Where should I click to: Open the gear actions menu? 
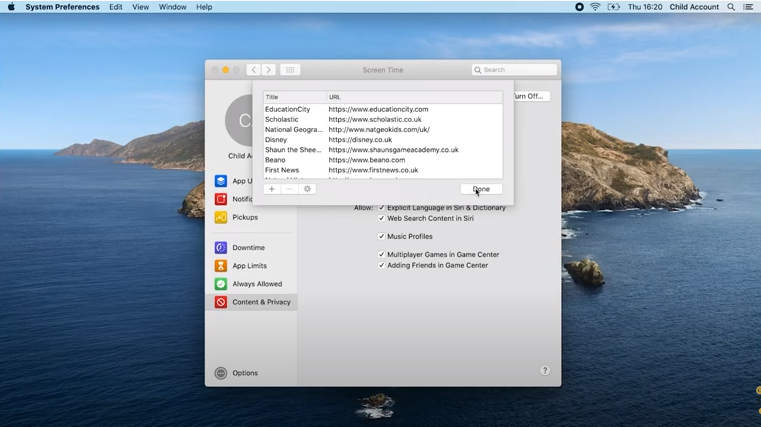(307, 189)
